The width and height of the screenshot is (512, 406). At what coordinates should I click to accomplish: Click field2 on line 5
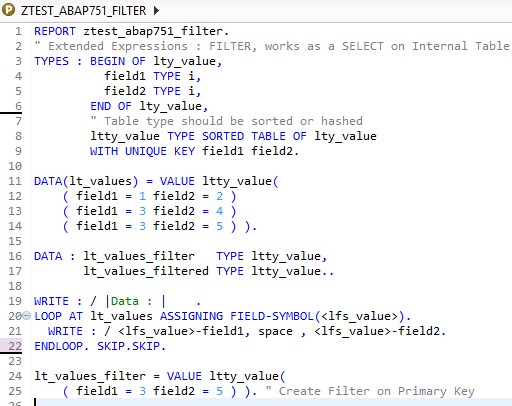pos(125,91)
